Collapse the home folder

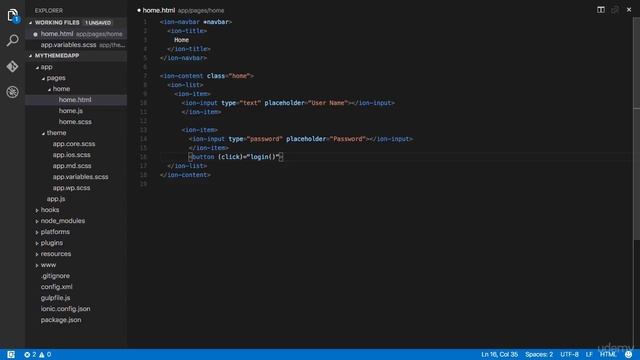tap(49, 89)
